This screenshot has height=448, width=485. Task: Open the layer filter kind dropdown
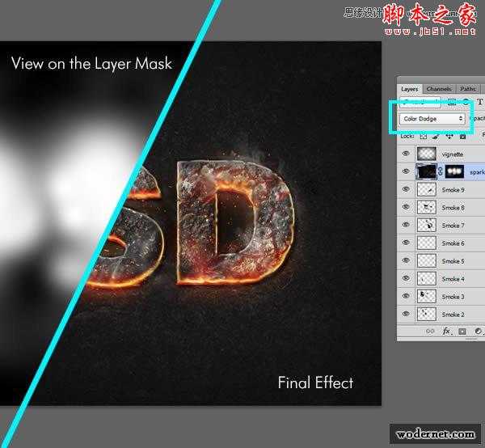[x=420, y=102]
